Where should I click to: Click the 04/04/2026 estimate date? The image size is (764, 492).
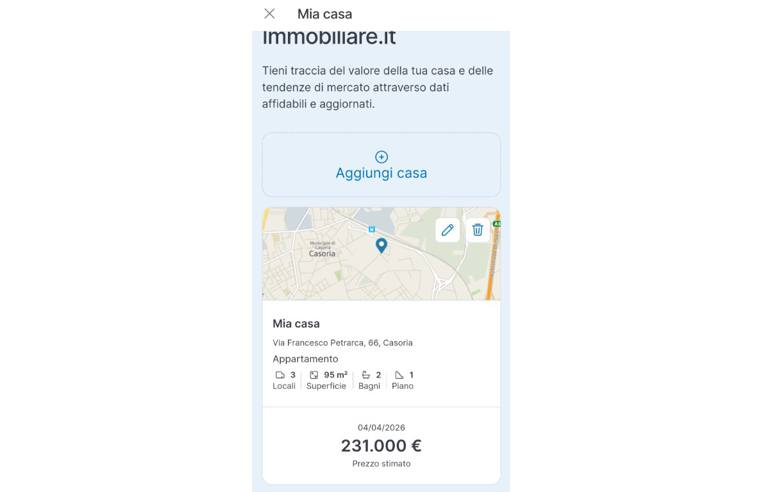[381, 427]
